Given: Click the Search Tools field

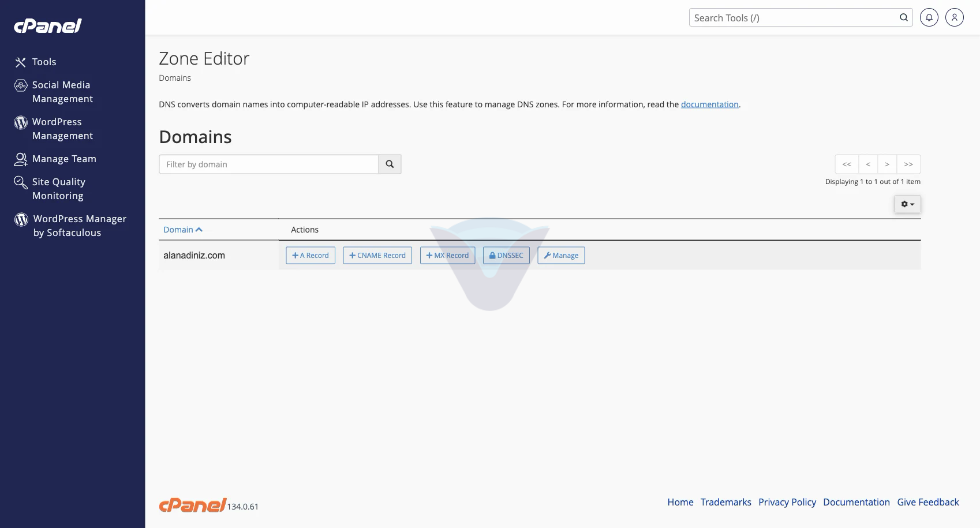Looking at the screenshot, I should point(794,18).
